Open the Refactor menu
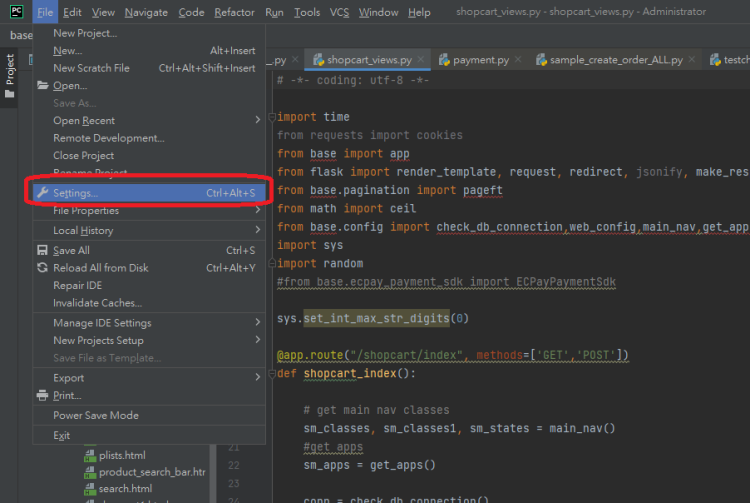 234,12
